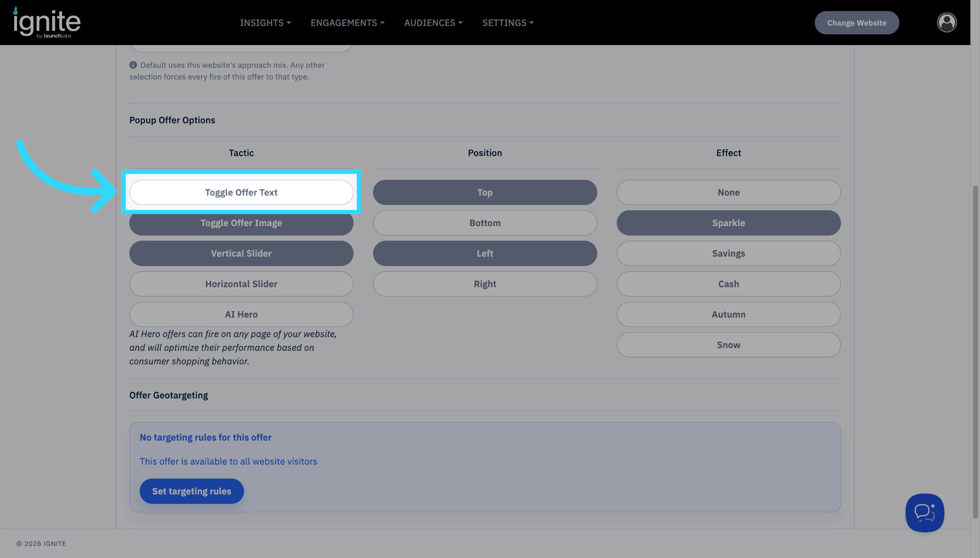Screen dimensions: 980x558
Task: Click the AI Hero description paragraph
Action: pyautogui.click(x=233, y=348)
